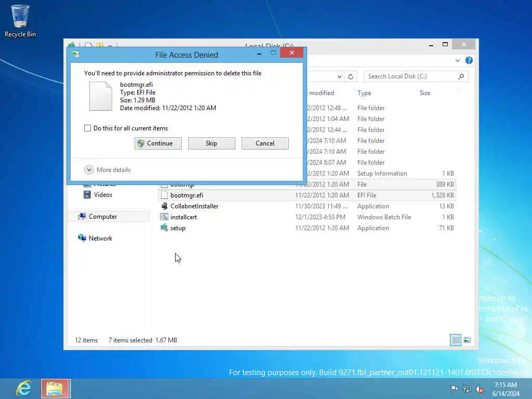Close the File Access Denied dialog
This screenshot has width=532, height=399.
coord(291,52)
